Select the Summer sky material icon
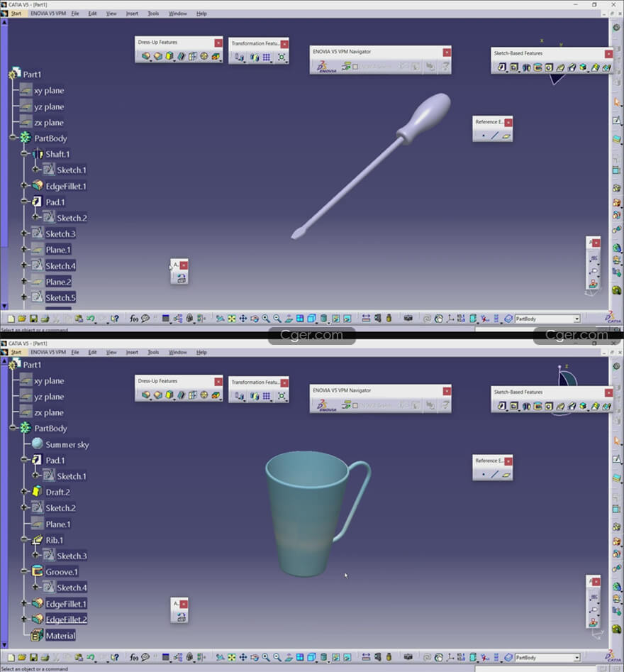The width and height of the screenshot is (624, 672). pyautogui.click(x=38, y=444)
